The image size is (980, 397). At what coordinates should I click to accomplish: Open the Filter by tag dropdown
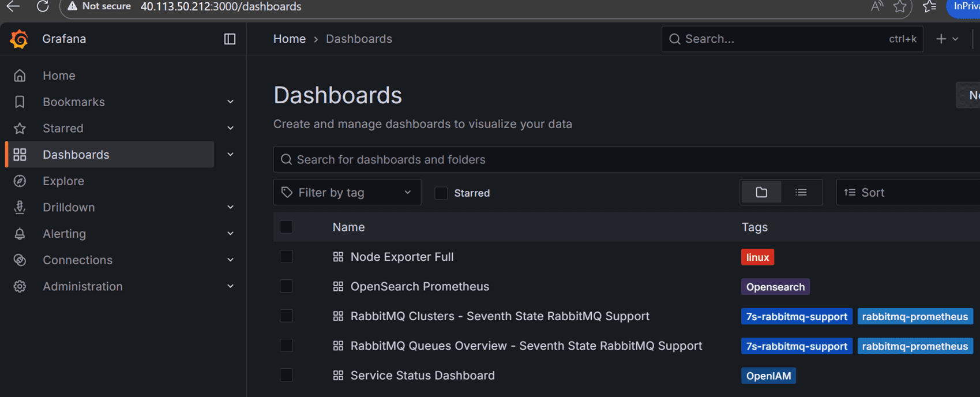(x=347, y=193)
